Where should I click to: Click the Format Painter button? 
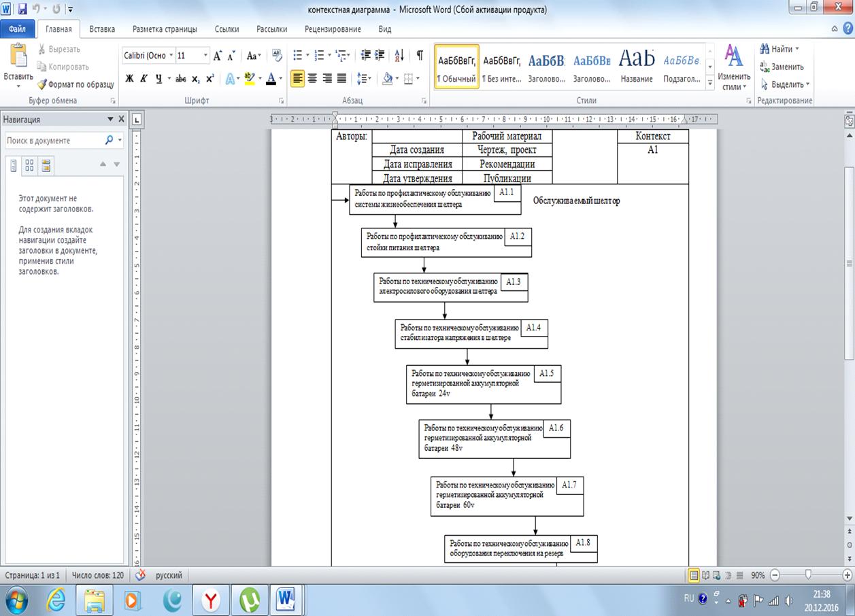76,84
